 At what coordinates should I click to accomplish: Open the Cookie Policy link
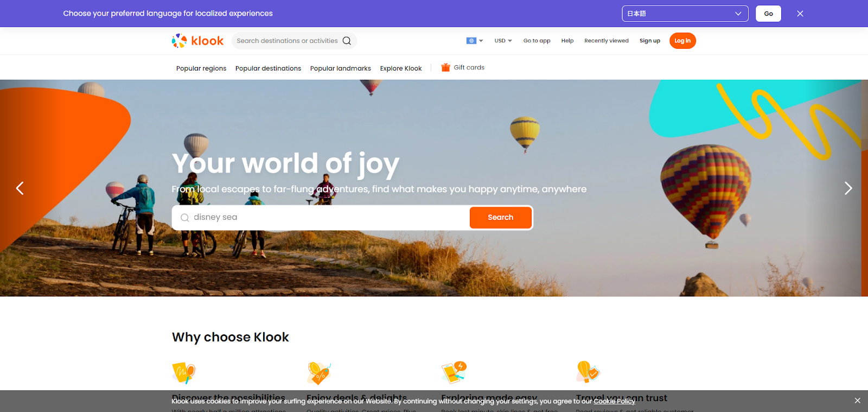coord(614,401)
